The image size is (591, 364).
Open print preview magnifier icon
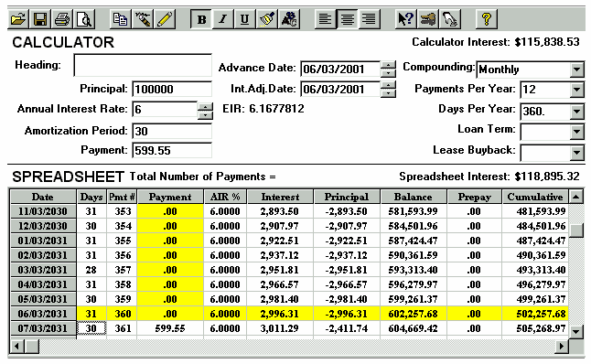click(x=84, y=19)
